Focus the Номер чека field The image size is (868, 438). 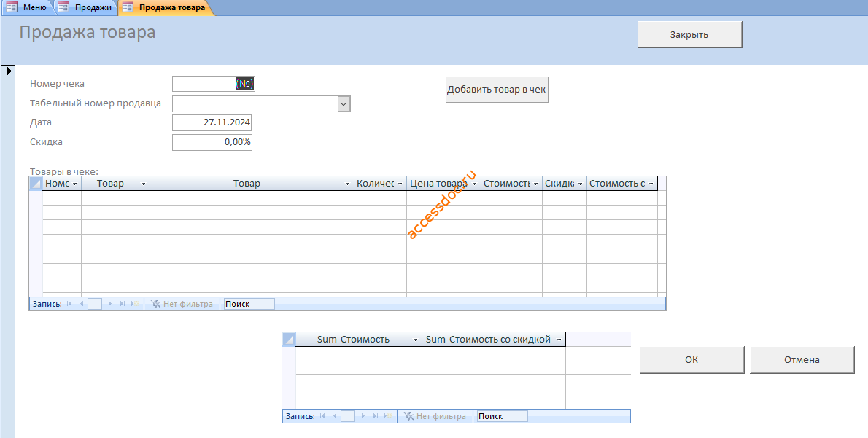(x=214, y=84)
